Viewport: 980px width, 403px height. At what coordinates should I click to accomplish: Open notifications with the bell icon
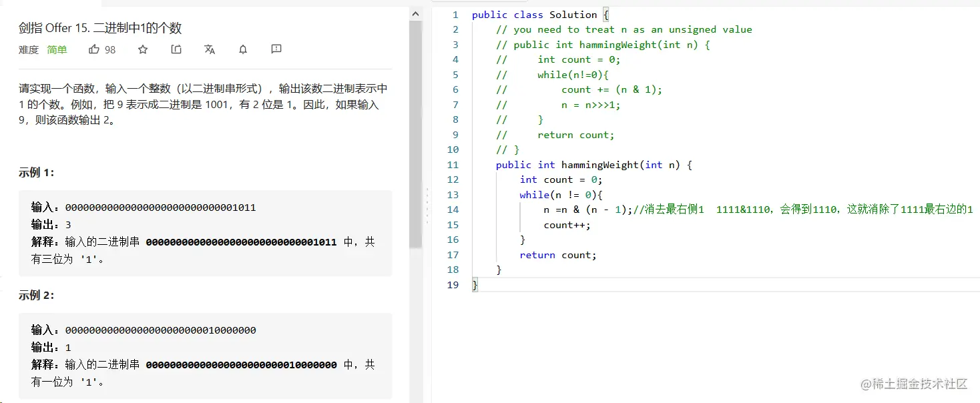pos(243,49)
